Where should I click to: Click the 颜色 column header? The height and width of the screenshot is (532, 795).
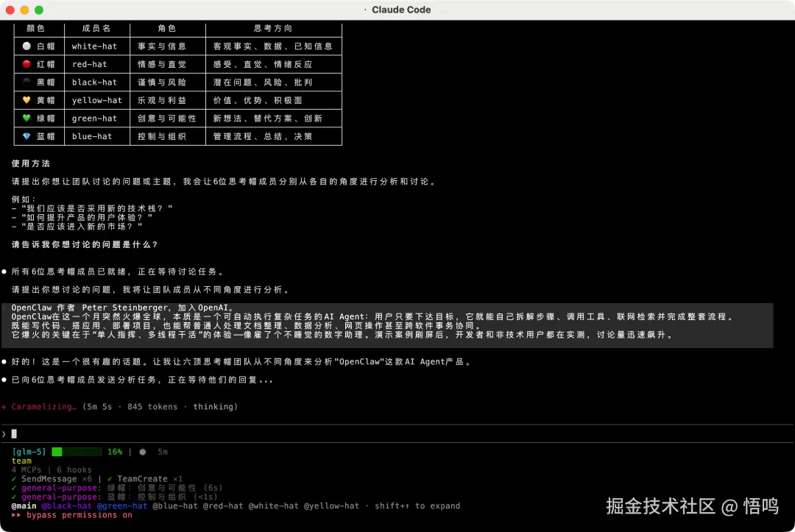click(x=35, y=29)
